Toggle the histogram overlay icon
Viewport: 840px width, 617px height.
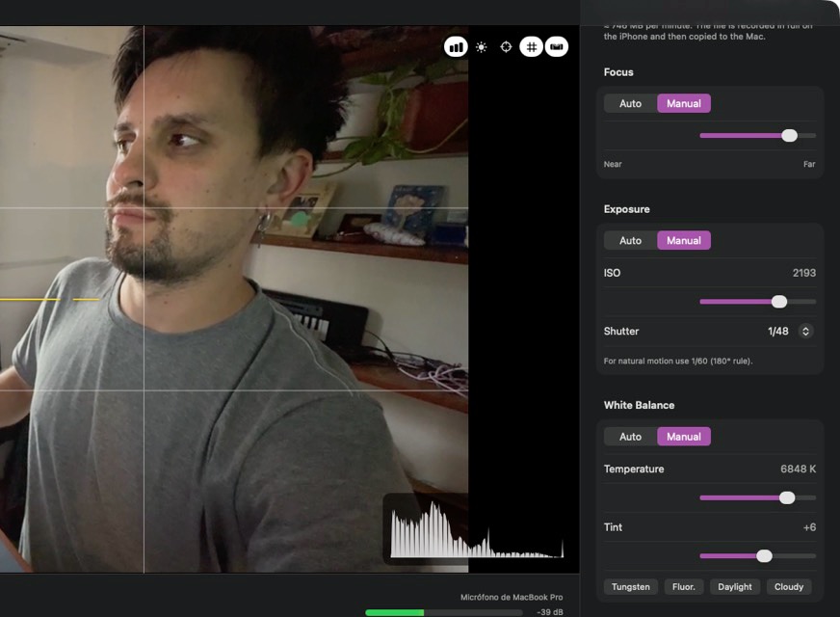click(x=456, y=47)
